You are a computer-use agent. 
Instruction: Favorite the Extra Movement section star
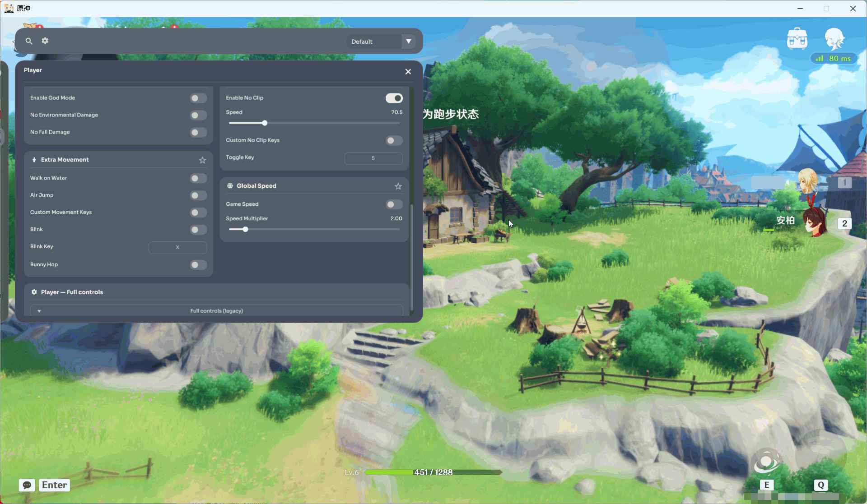click(203, 160)
